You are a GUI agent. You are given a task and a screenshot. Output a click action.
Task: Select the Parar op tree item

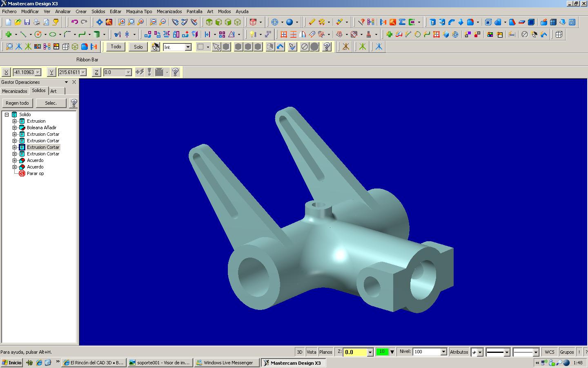click(35, 173)
